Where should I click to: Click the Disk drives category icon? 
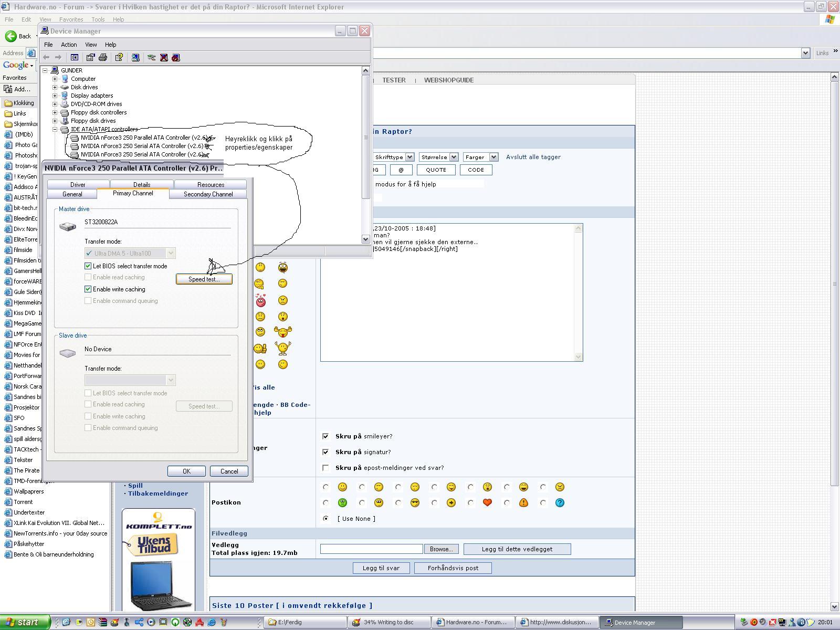click(x=65, y=87)
